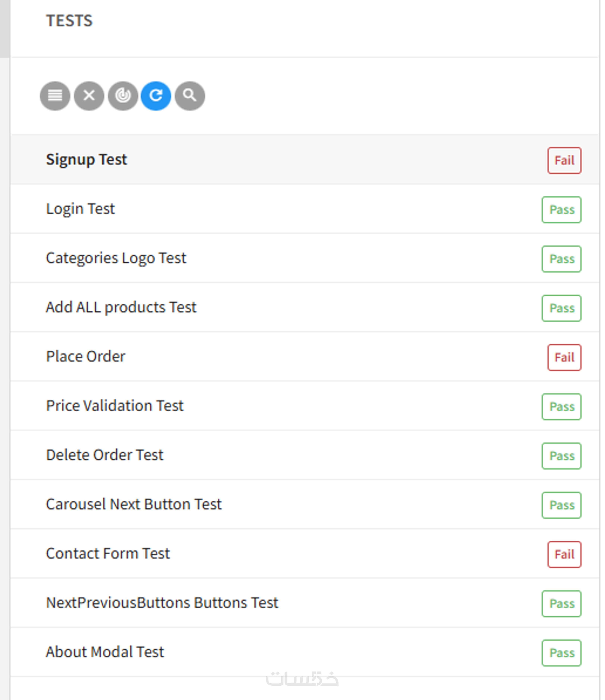Click the list view filter icon
Screen dimensions: 605x700
pyautogui.click(x=55, y=96)
